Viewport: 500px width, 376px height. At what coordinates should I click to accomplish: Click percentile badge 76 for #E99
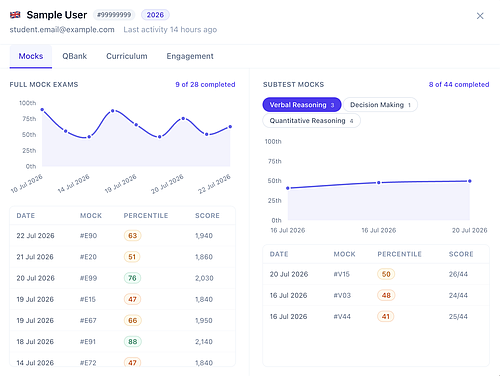pyautogui.click(x=132, y=278)
